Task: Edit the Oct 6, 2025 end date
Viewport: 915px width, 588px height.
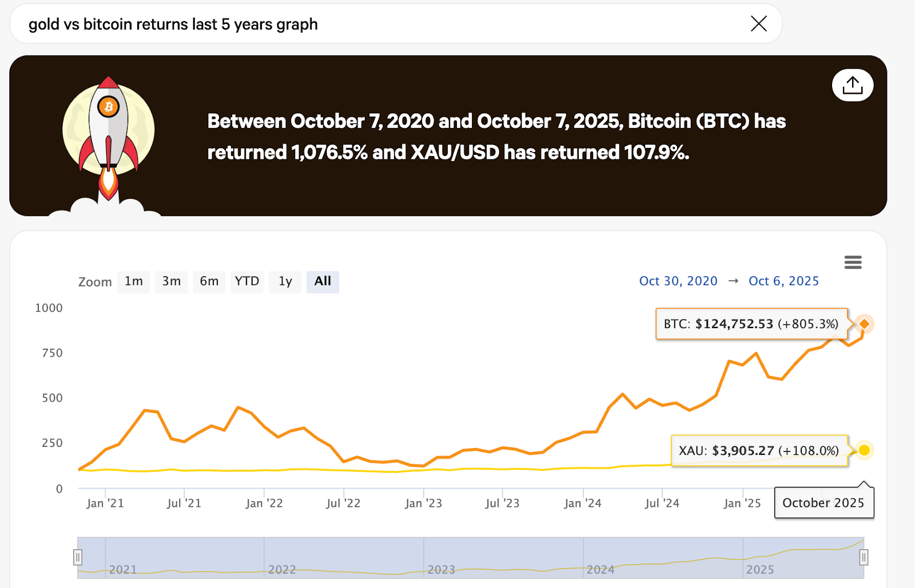Action: tap(783, 281)
